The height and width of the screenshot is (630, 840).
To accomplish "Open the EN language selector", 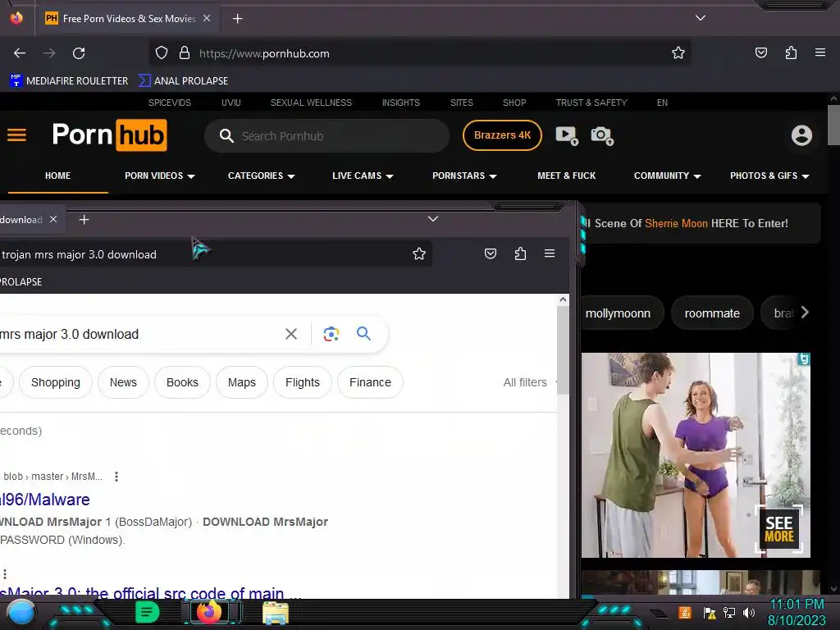I will point(662,103).
